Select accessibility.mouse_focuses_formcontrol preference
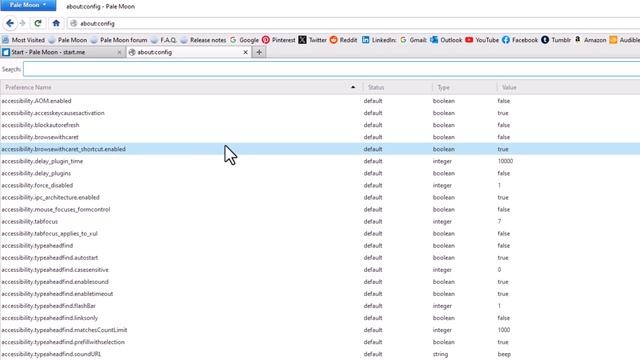640x360 pixels. [320, 209]
